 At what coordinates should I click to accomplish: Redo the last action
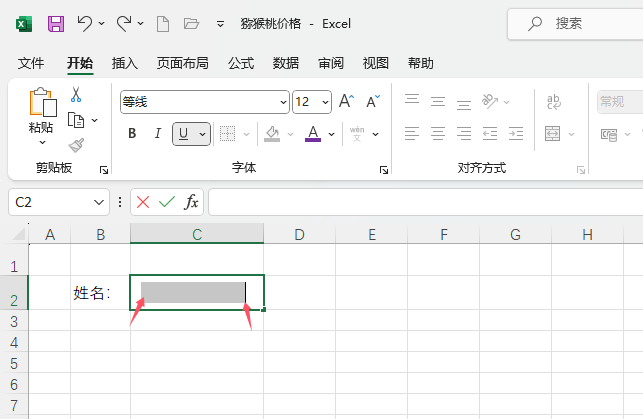[124, 23]
